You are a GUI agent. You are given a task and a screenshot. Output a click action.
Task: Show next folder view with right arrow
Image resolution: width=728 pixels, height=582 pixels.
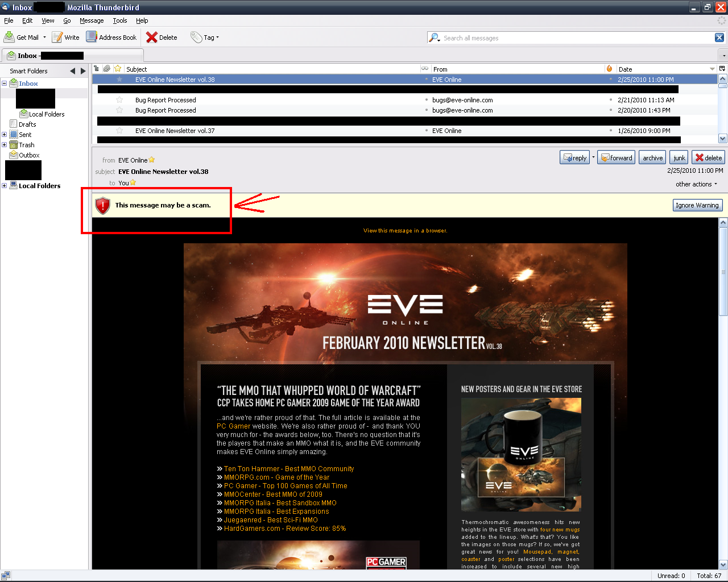(x=83, y=71)
